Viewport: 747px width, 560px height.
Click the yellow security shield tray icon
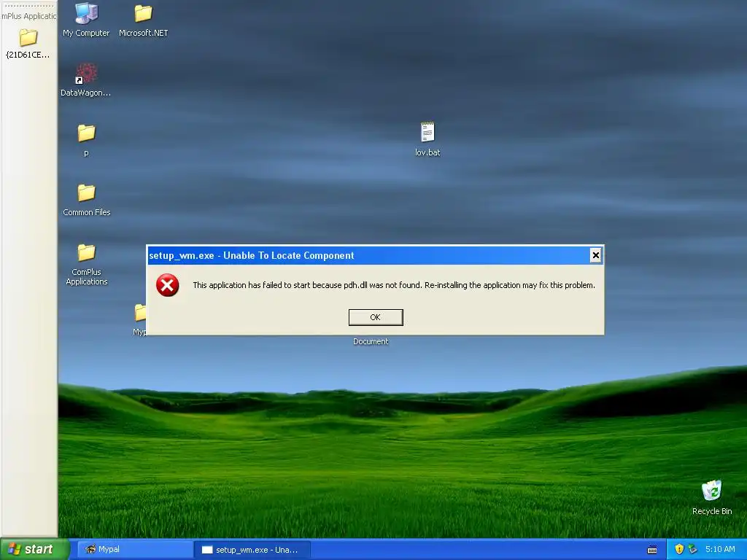[679, 549]
